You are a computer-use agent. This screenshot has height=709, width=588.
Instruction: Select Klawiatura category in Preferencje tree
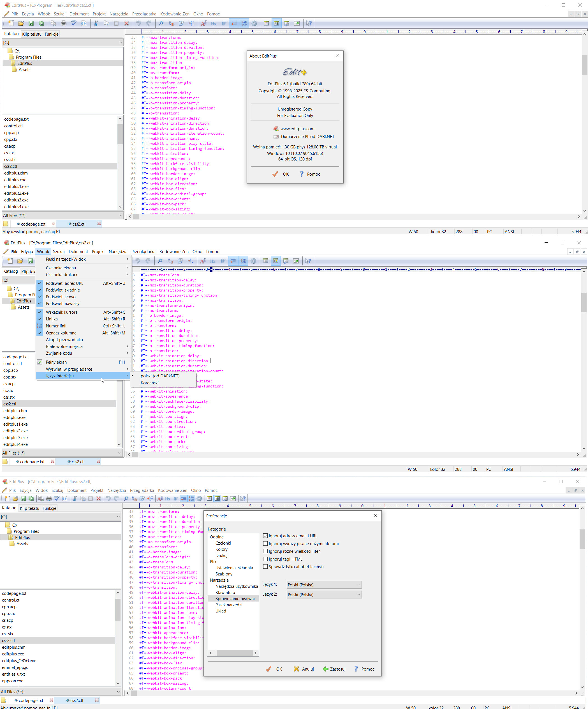[x=225, y=593]
